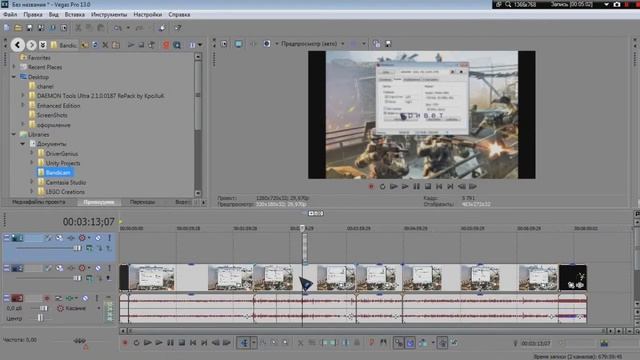The width and height of the screenshot is (640, 360).
Task: Click the preview on external monitor icon
Action: tap(238, 44)
